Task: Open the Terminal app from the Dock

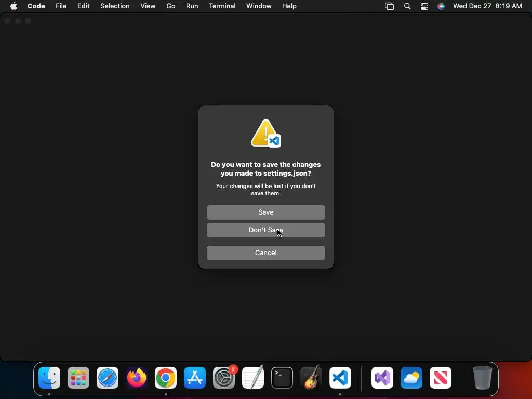Action: (282, 378)
